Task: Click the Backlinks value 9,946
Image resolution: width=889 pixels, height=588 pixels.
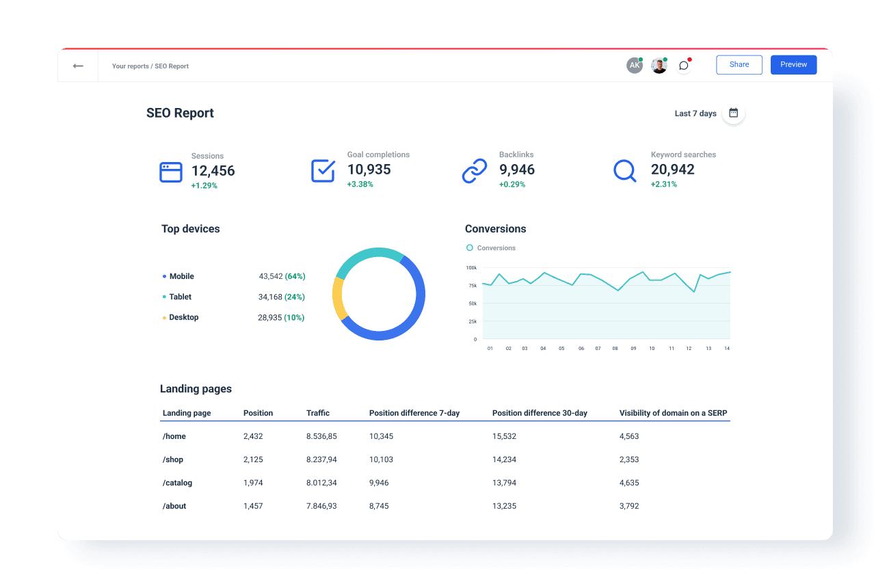Action: pos(517,170)
